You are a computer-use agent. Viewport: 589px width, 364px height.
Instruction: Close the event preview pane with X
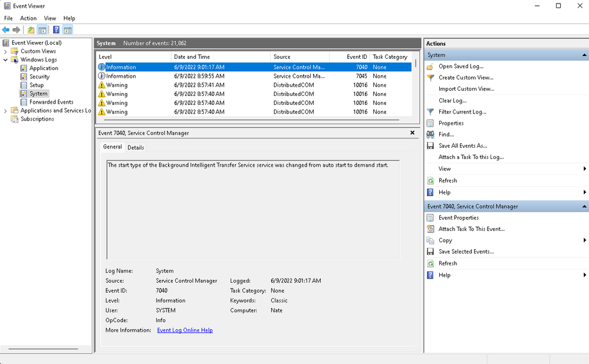pos(412,133)
